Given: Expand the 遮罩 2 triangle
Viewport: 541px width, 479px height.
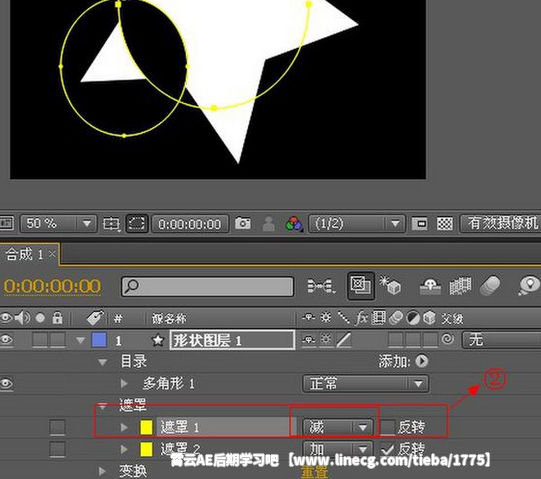Looking at the screenshot, I should tap(124, 449).
